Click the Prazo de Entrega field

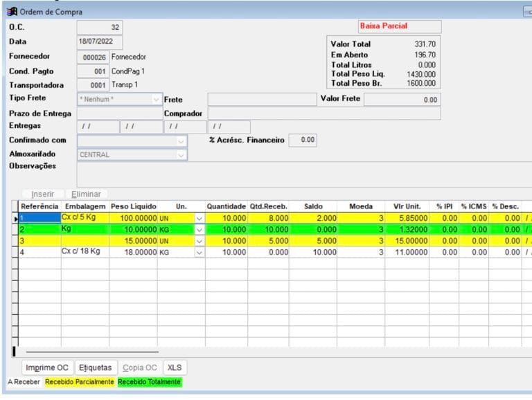click(120, 113)
